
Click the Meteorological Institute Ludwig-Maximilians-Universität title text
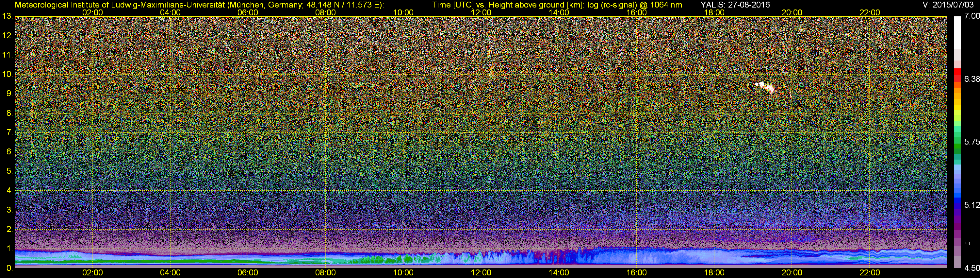(199, 5)
